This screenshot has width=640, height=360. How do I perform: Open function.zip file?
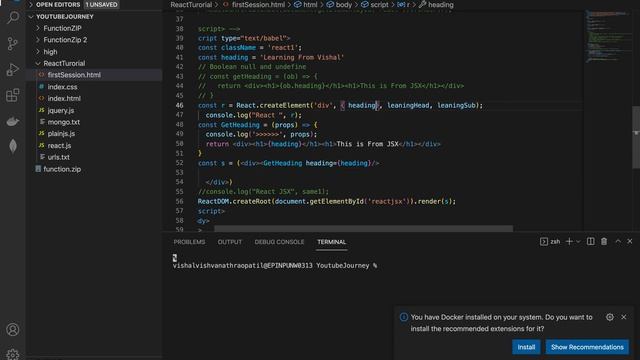pos(62,169)
